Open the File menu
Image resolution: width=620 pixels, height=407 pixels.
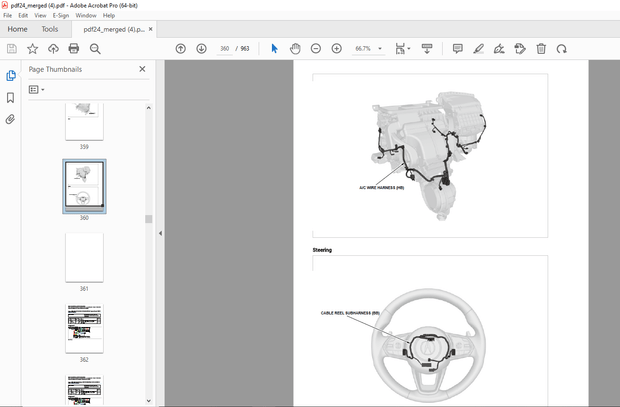[8, 15]
